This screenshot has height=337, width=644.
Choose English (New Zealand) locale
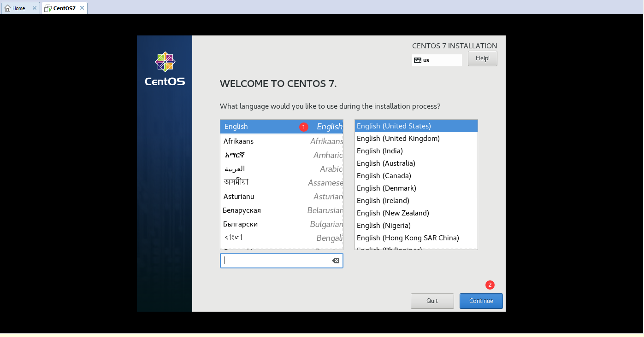click(416, 213)
